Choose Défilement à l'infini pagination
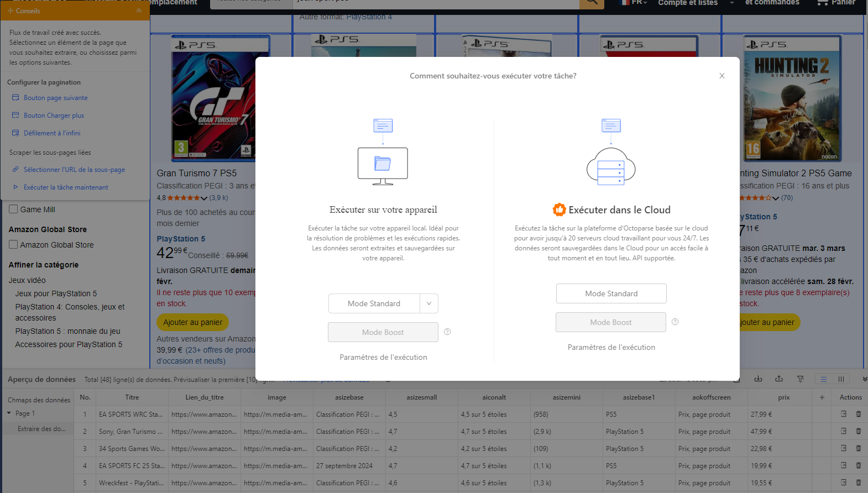Screen dimensions: 868x493 pyautogui.click(x=52, y=133)
